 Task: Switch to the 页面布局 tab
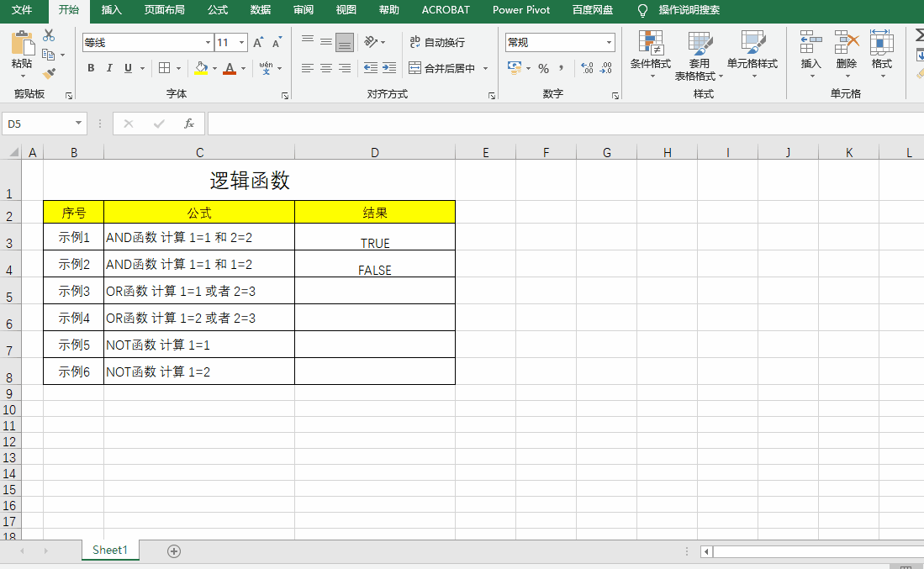coord(165,10)
